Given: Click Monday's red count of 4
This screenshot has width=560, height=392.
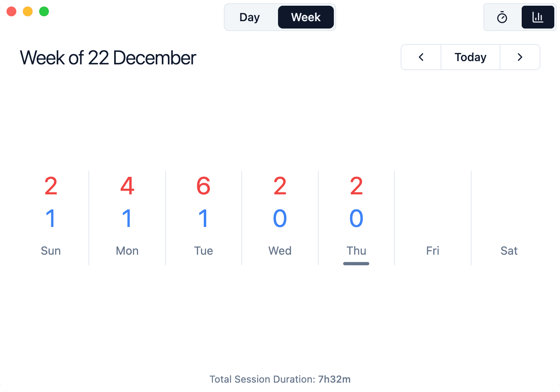Looking at the screenshot, I should pyautogui.click(x=127, y=186).
